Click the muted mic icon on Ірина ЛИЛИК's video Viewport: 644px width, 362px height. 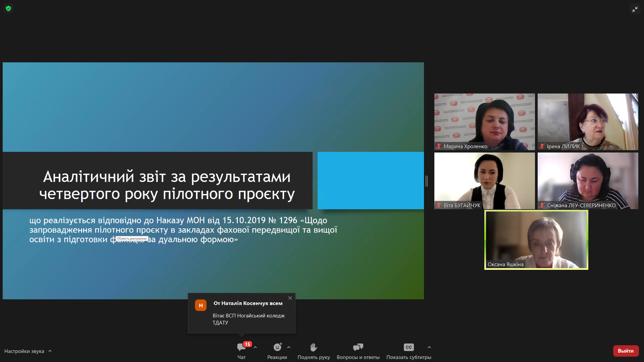coord(542,146)
